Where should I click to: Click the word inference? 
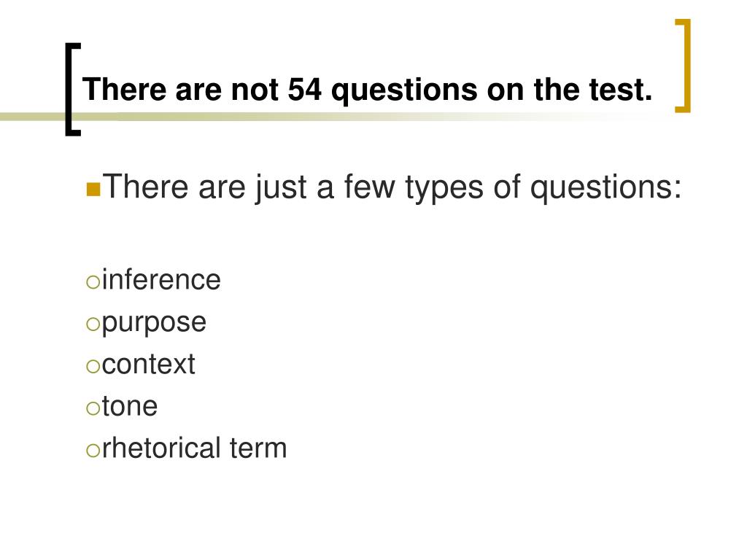[161, 279]
